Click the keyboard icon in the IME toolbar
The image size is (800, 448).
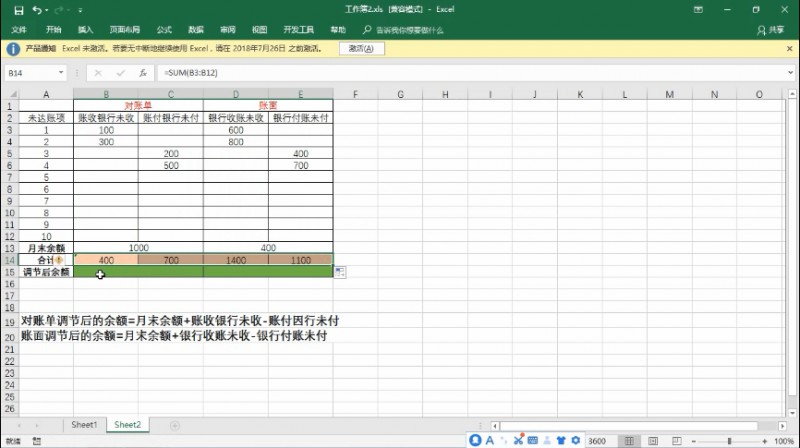coord(533,440)
